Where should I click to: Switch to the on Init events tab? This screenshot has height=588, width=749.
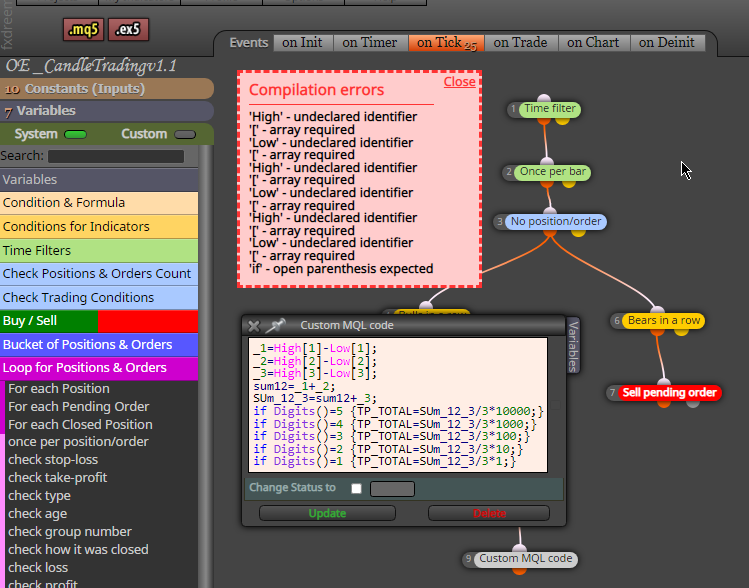[302, 43]
